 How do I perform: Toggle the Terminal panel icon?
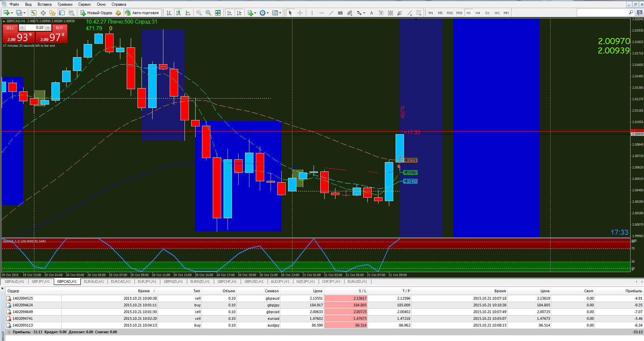62,13
